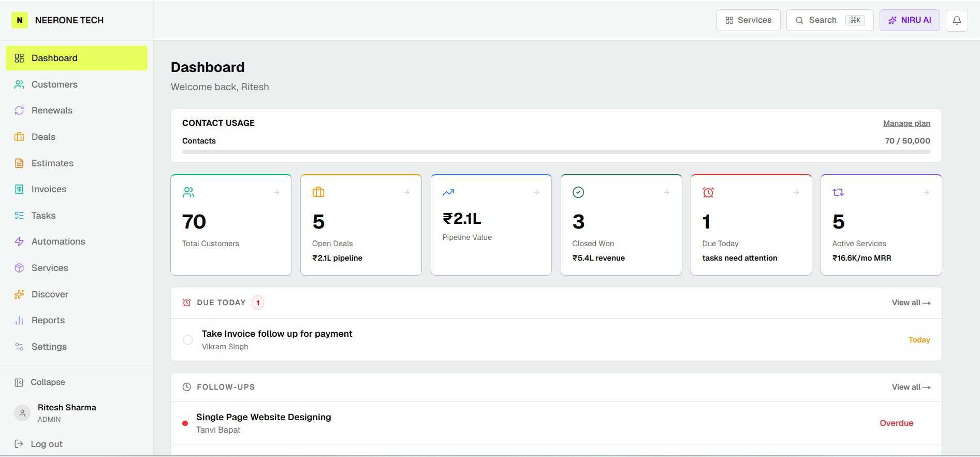Click the Services cube icon in sidebar

pos(19,268)
